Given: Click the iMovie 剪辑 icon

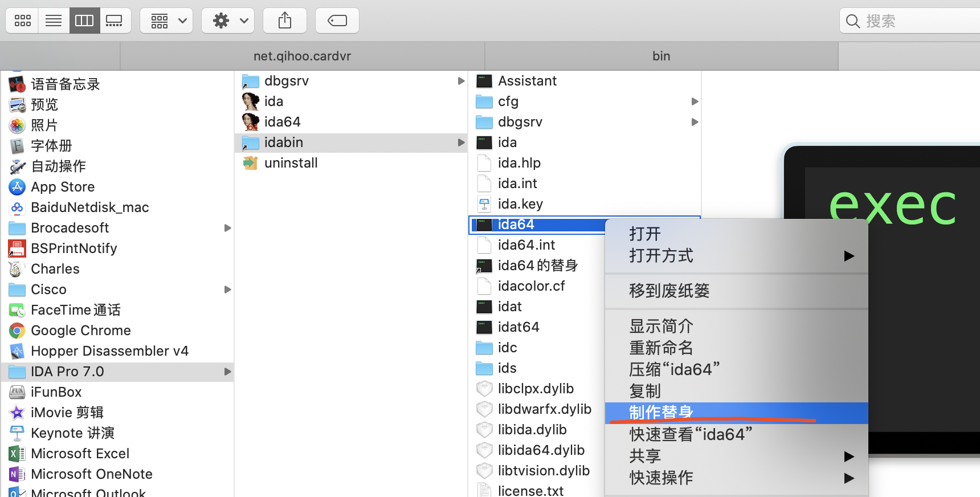Looking at the screenshot, I should [17, 413].
